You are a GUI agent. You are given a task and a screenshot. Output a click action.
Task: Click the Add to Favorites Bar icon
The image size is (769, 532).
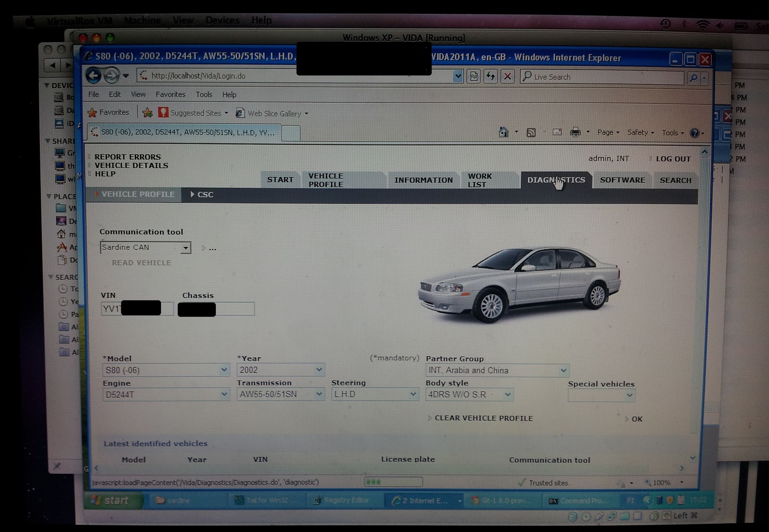148,113
